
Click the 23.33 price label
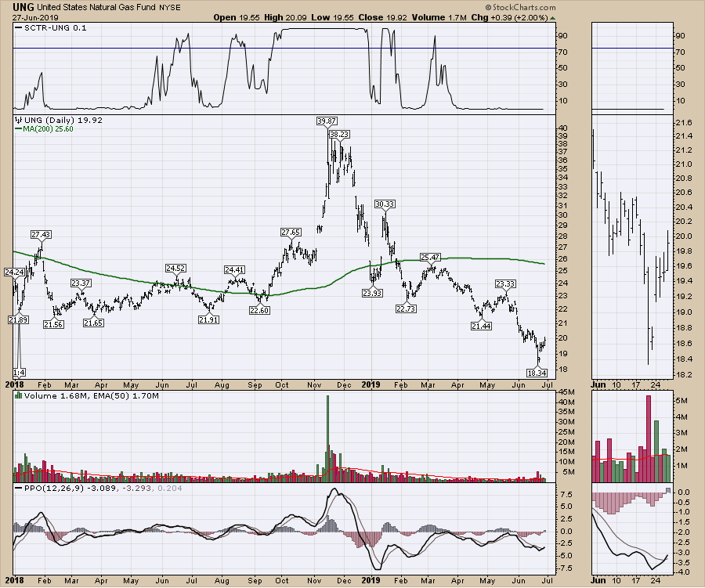pyautogui.click(x=505, y=283)
